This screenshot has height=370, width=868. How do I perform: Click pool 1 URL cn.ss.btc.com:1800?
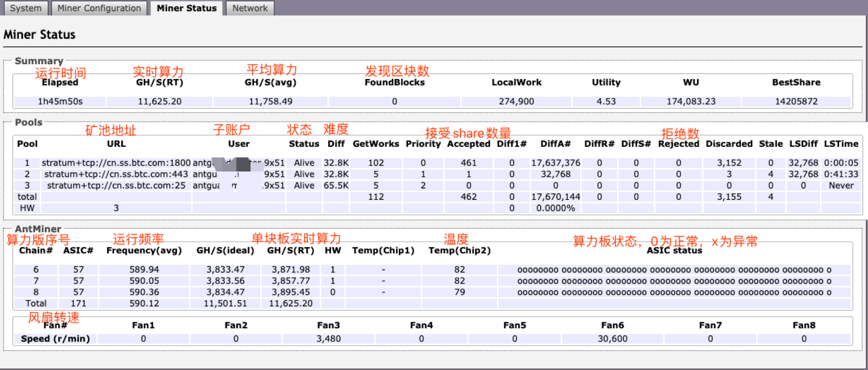point(116,163)
